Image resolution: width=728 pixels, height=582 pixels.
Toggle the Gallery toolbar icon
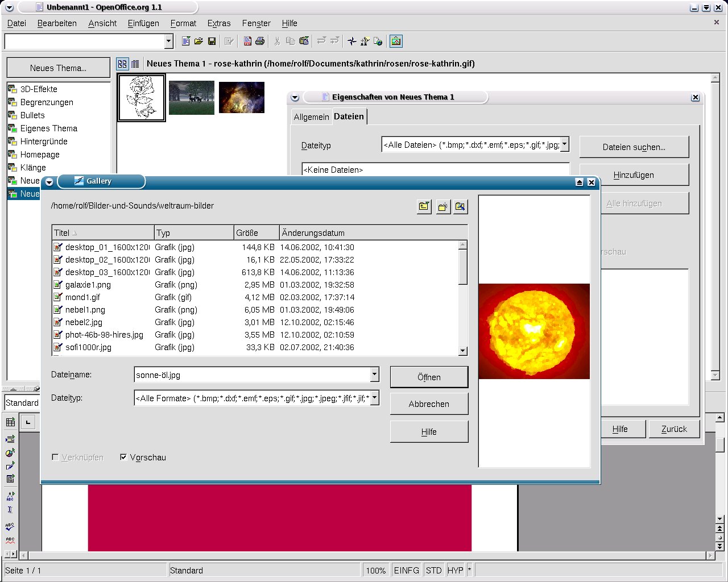[396, 41]
